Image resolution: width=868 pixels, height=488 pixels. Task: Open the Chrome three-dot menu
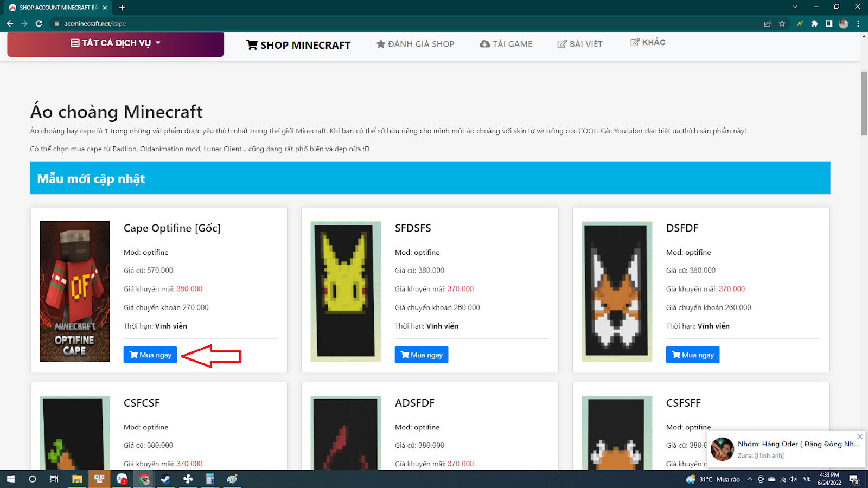click(x=858, y=24)
